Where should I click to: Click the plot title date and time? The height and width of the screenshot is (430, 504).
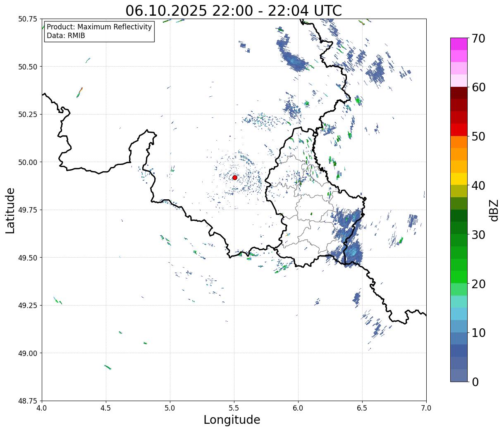(x=234, y=10)
